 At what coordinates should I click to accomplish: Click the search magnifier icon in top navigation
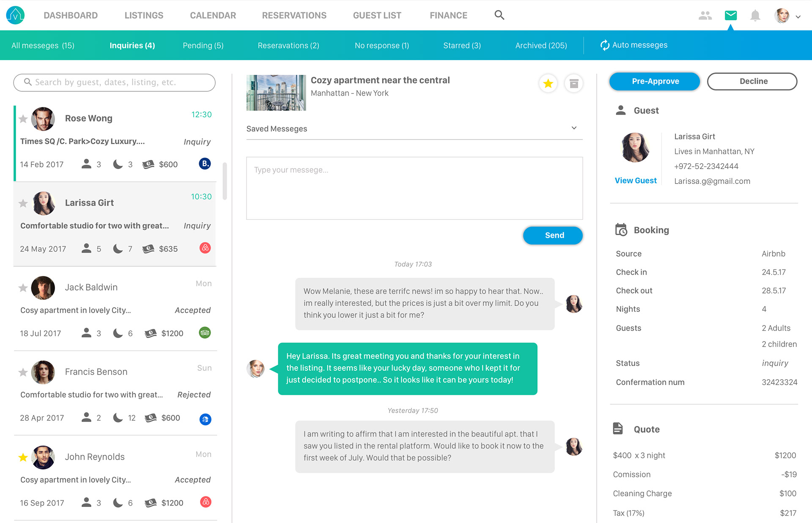click(499, 15)
